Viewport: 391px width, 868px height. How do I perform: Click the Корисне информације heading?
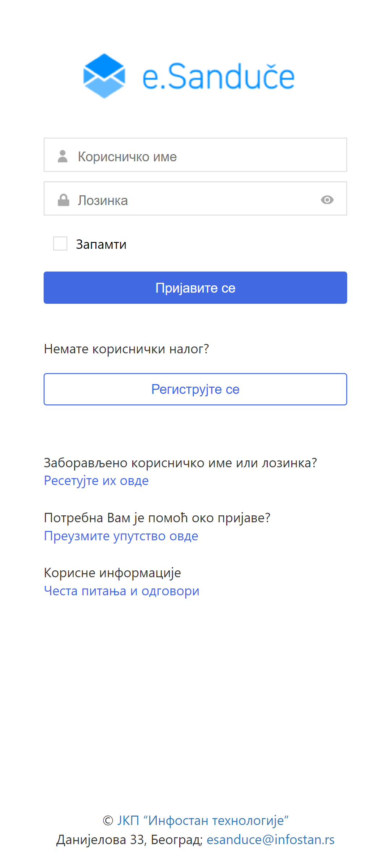(112, 573)
